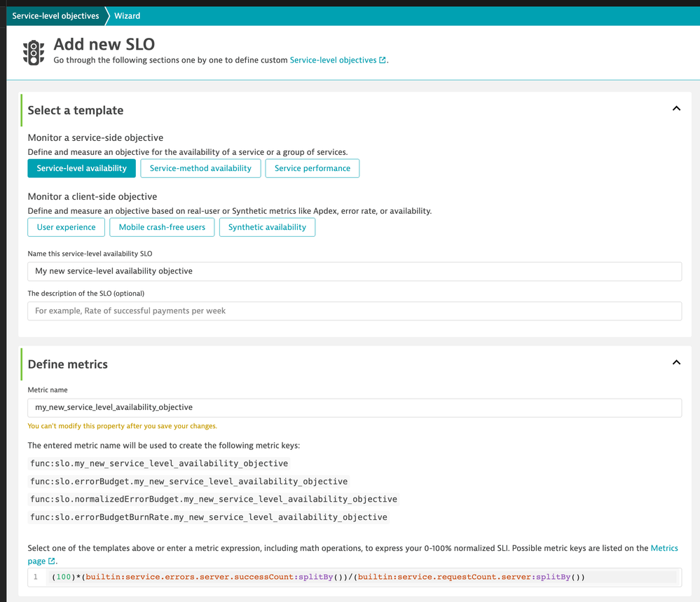
Task: Open the Metrics page link
Action: pos(664,548)
